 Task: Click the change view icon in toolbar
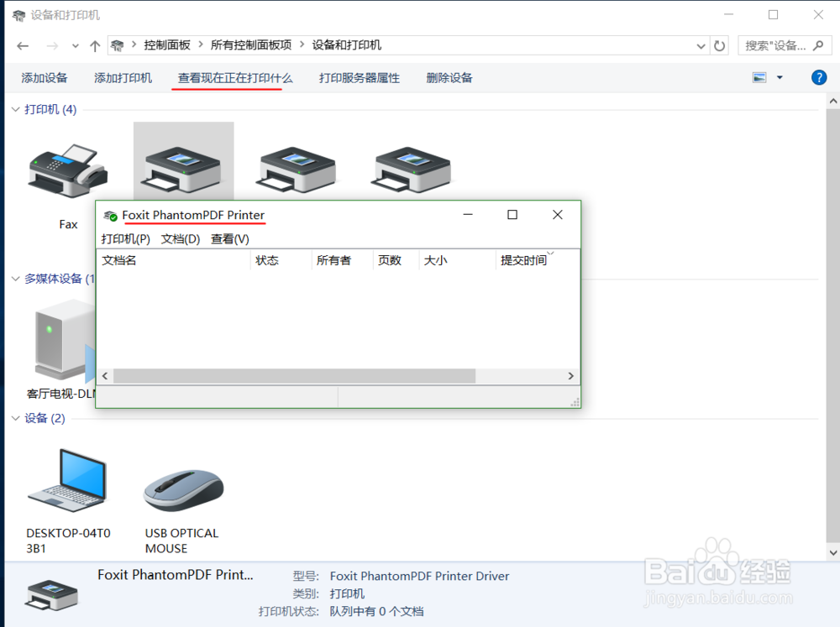[759, 77]
